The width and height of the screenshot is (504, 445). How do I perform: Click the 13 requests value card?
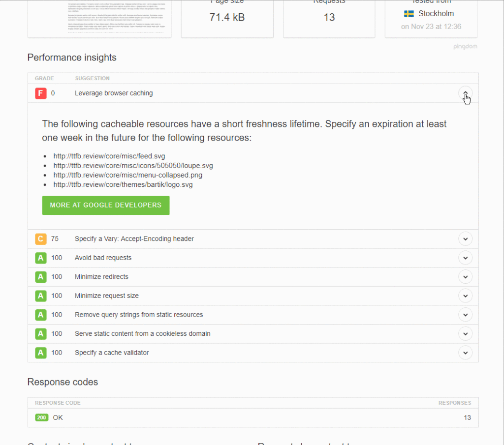pos(329,17)
